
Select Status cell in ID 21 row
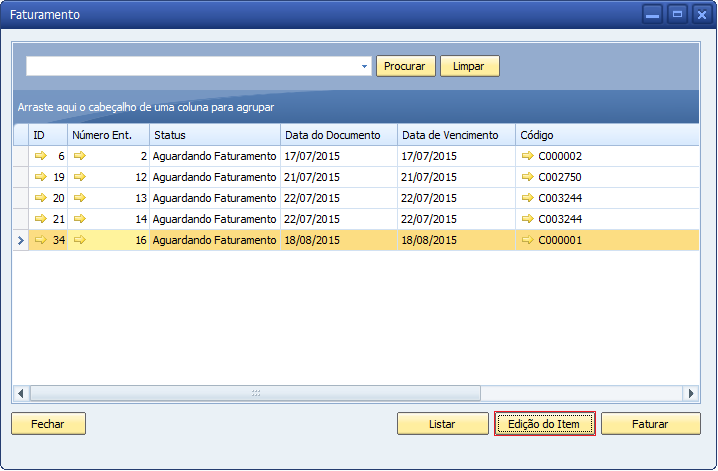[215, 219]
